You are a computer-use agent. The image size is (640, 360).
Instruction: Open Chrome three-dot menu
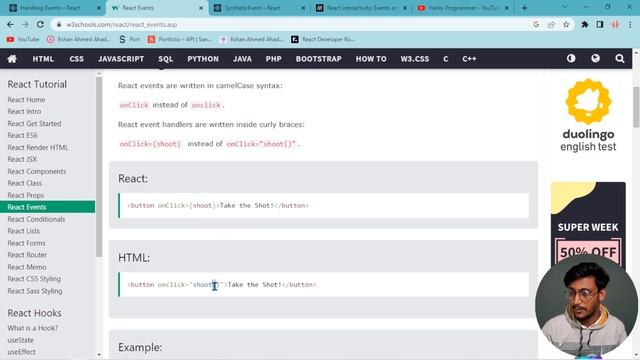tap(630, 24)
